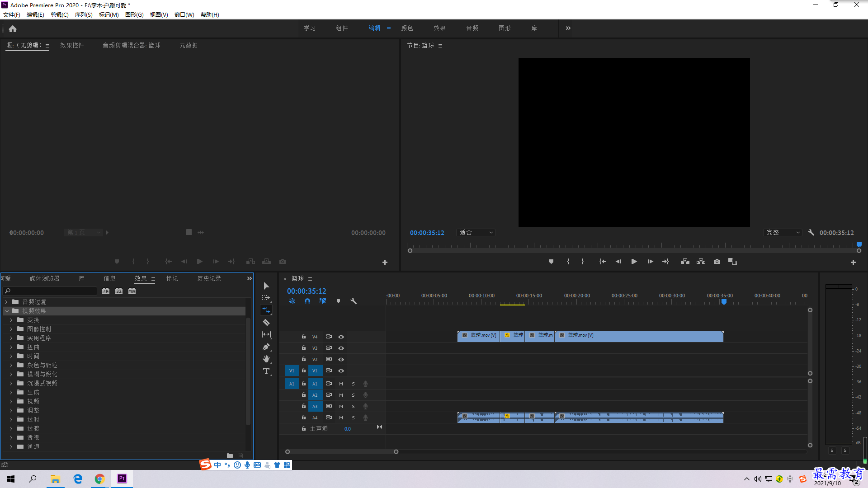Image resolution: width=868 pixels, height=488 pixels.
Task: Collapse the 视频效果 folder
Action: tap(7, 311)
